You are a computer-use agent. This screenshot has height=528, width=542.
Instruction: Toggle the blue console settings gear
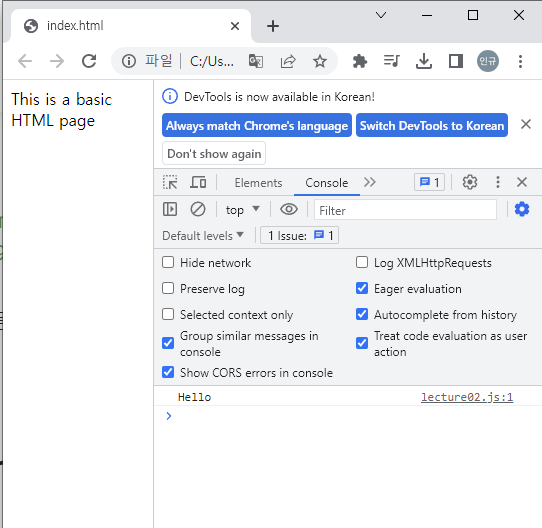click(x=522, y=209)
